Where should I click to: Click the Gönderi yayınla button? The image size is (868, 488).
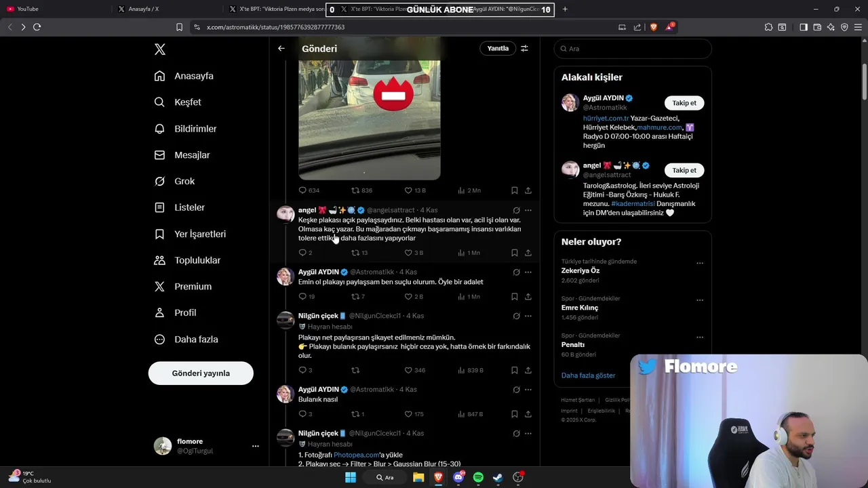(x=201, y=373)
